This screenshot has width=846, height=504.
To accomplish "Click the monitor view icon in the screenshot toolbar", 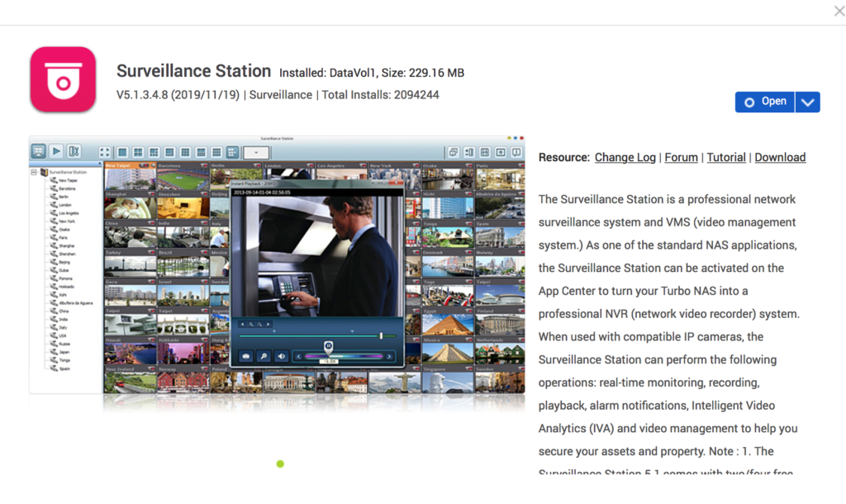I will 38,151.
